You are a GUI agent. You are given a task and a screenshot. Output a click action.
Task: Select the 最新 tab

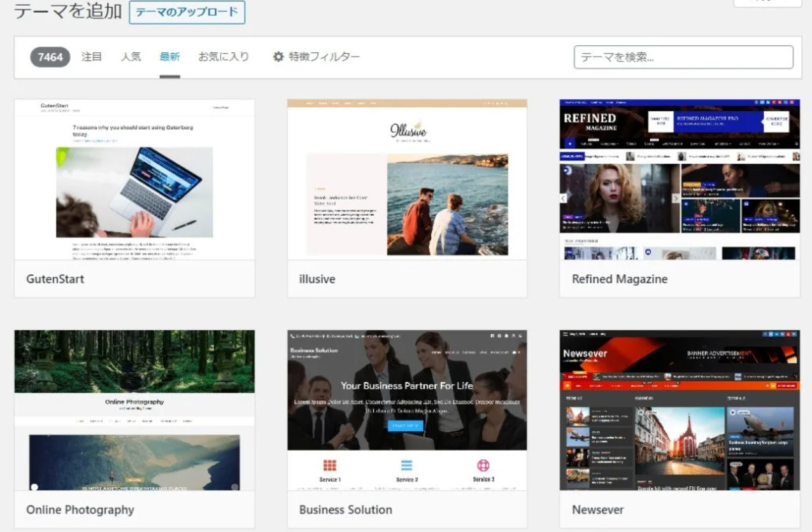point(170,57)
